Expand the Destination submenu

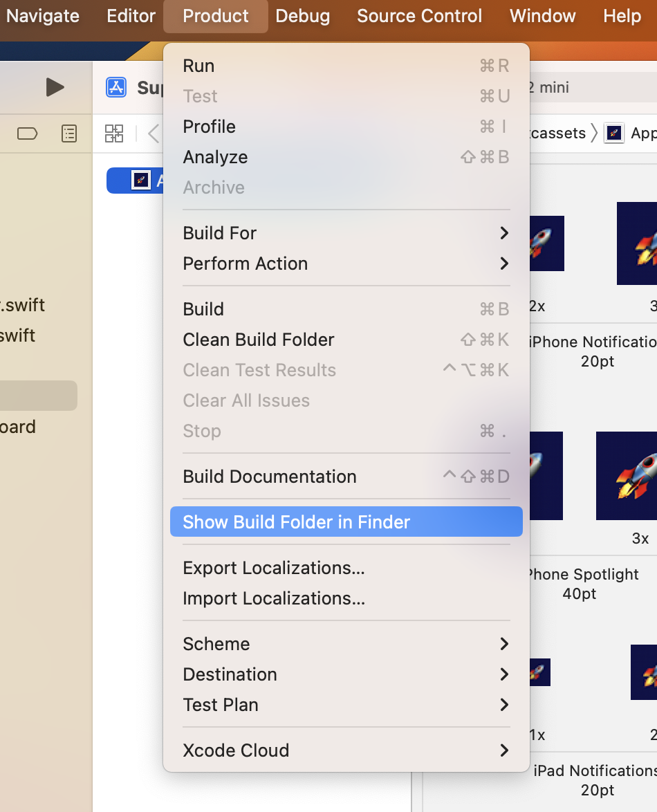tap(346, 674)
